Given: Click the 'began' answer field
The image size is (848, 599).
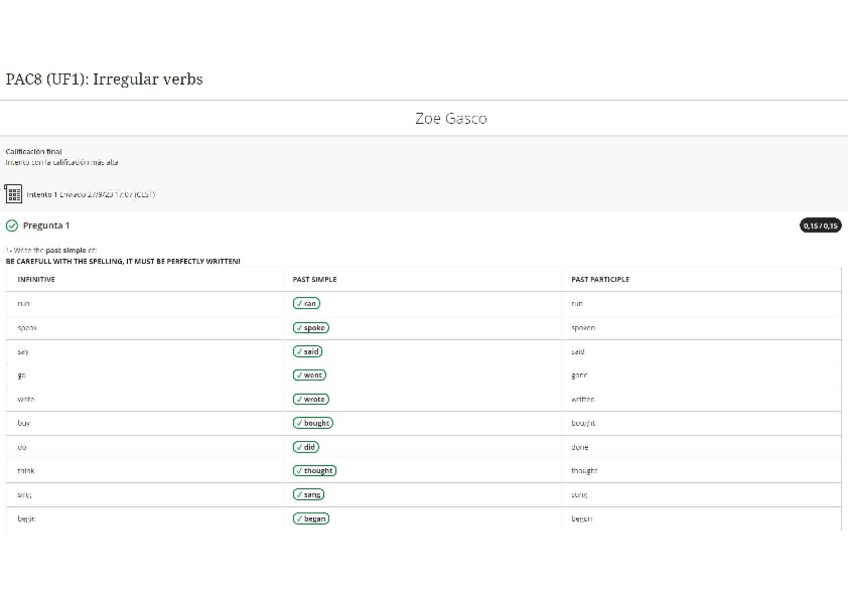Looking at the screenshot, I should click(x=311, y=519).
